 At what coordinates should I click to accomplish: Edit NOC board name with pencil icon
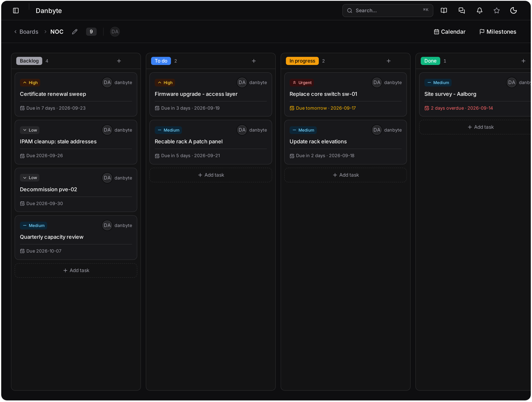click(75, 32)
